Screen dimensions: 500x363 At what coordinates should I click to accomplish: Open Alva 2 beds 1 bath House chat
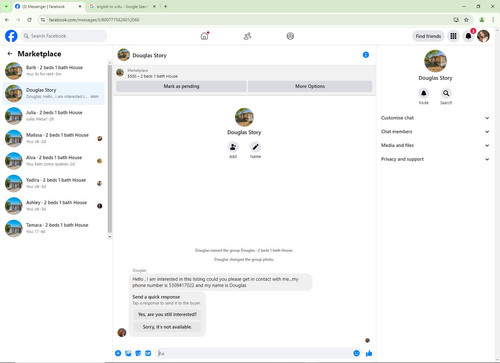click(x=54, y=161)
